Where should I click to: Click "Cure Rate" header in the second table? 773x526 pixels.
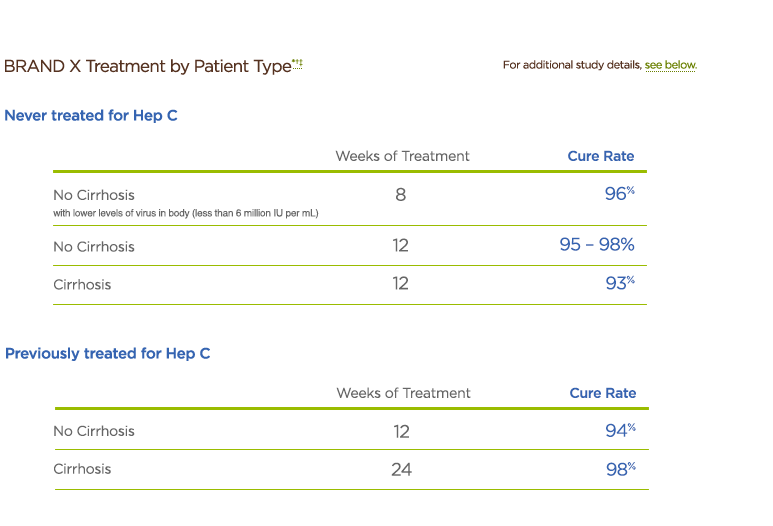pos(602,394)
